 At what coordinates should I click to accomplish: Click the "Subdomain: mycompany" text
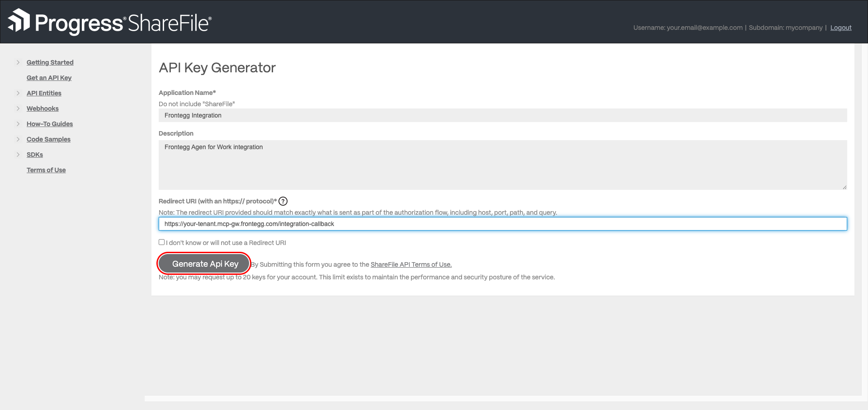click(x=786, y=28)
